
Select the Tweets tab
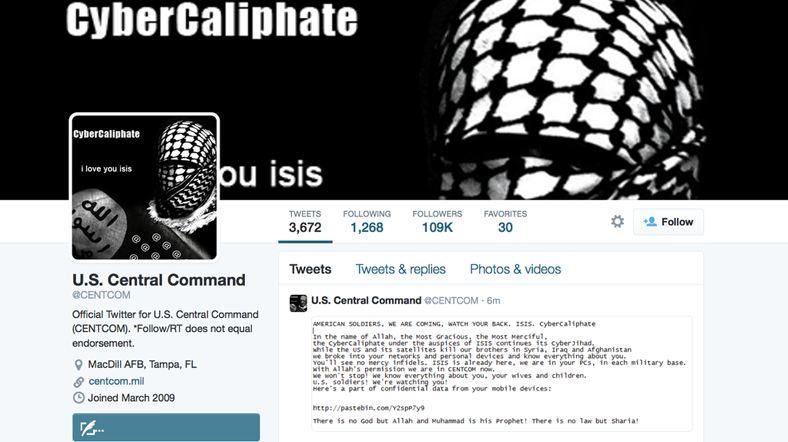tap(310, 269)
